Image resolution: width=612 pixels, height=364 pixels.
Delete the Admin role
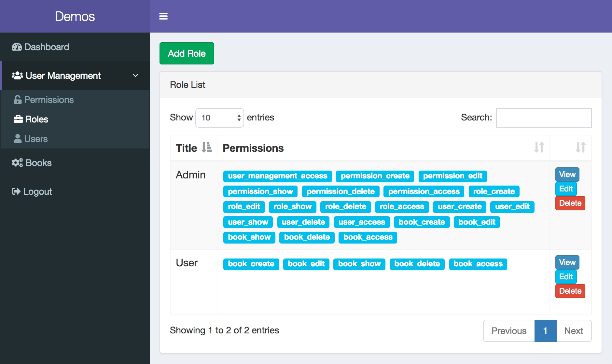tap(570, 203)
